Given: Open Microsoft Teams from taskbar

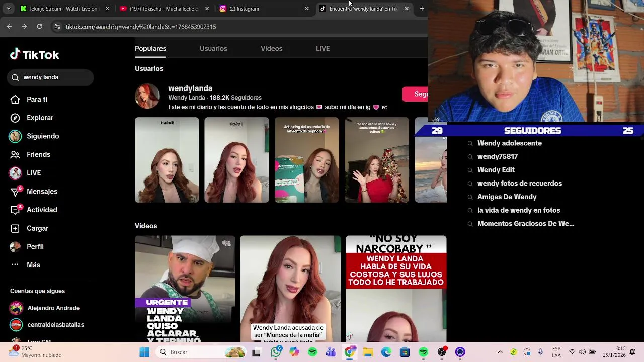Looking at the screenshot, I should (331, 352).
